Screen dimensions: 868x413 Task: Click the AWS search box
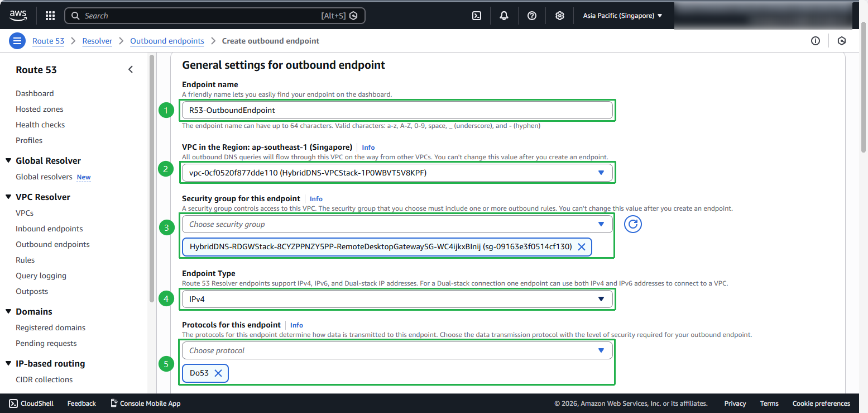pos(215,16)
